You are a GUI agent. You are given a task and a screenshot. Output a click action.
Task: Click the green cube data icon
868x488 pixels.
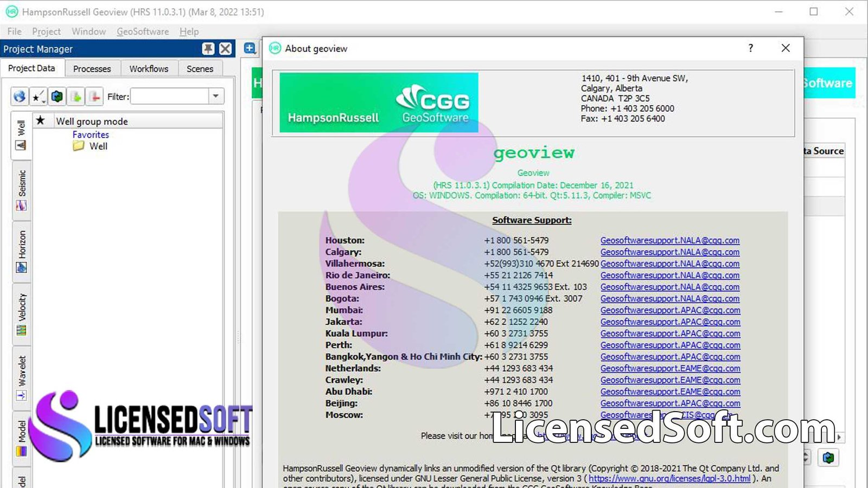pos(57,97)
